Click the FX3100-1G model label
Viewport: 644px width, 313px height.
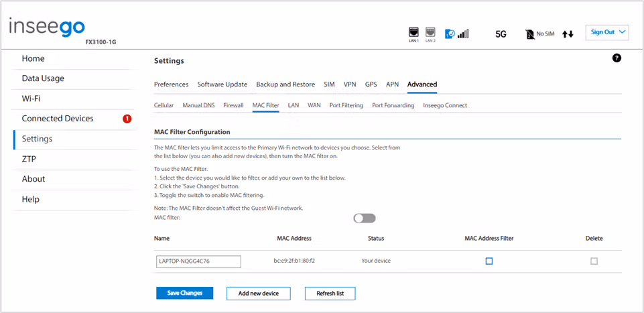point(101,42)
